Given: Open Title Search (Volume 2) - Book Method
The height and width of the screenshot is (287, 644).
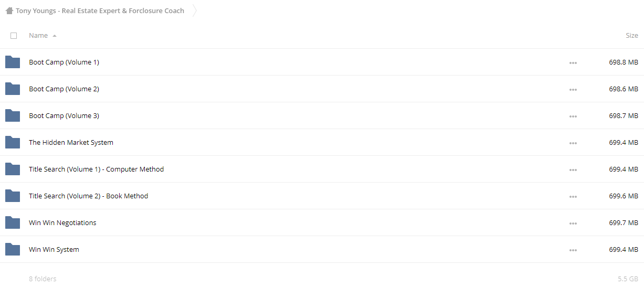Looking at the screenshot, I should point(89,196).
